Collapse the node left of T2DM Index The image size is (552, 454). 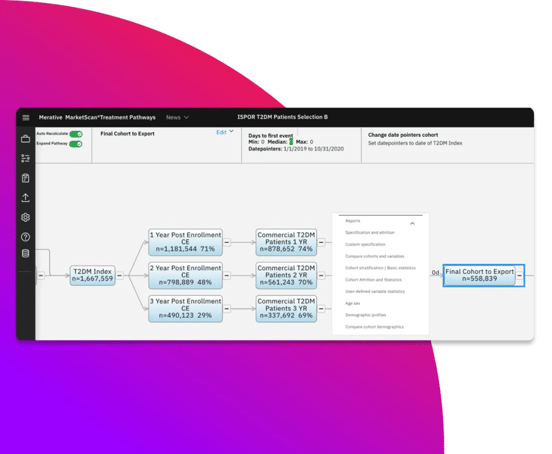click(41, 275)
